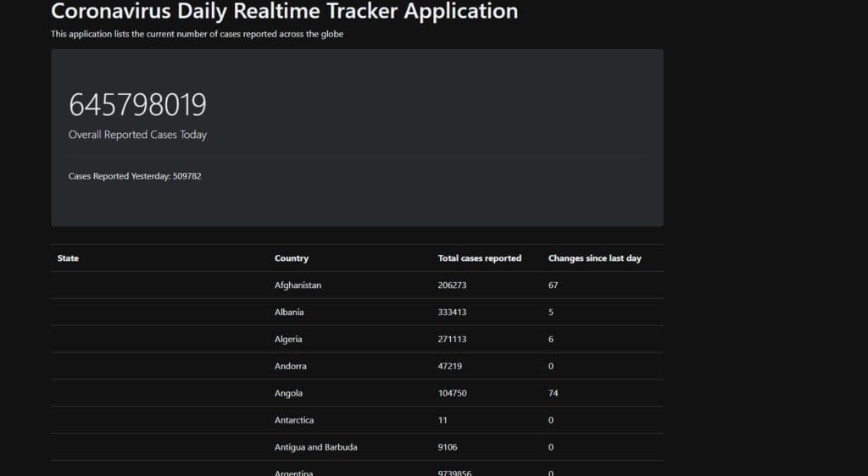Select the Albania row country name

289,313
